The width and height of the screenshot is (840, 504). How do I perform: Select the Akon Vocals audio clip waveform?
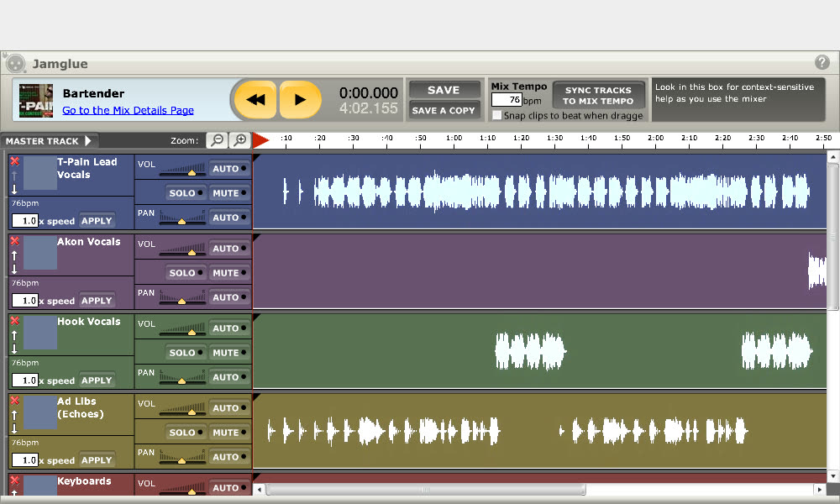click(x=817, y=271)
